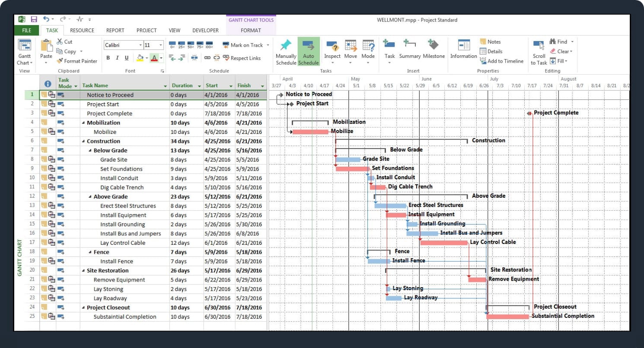Click the Save icon in title bar
This screenshot has width=644, height=348.
34,19
